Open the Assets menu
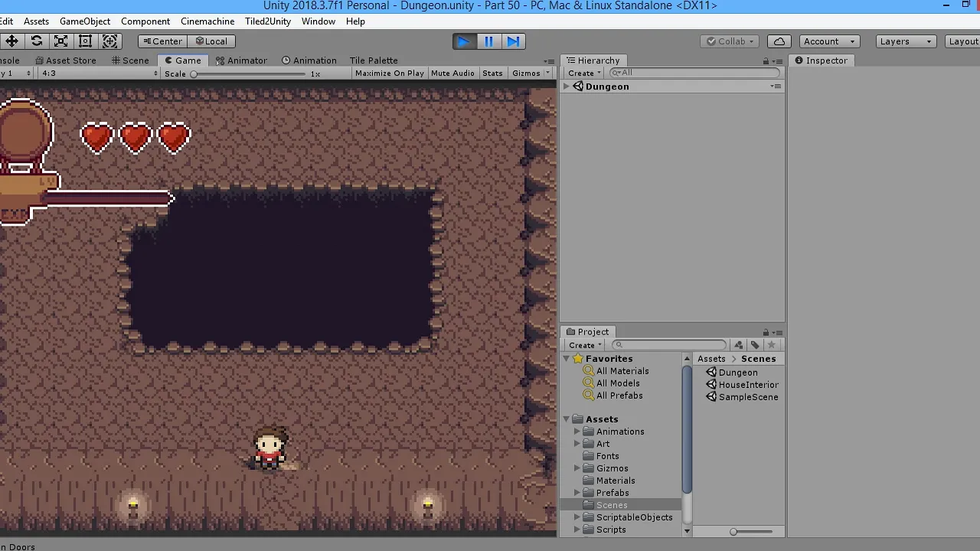980x551 pixels. tap(36, 21)
